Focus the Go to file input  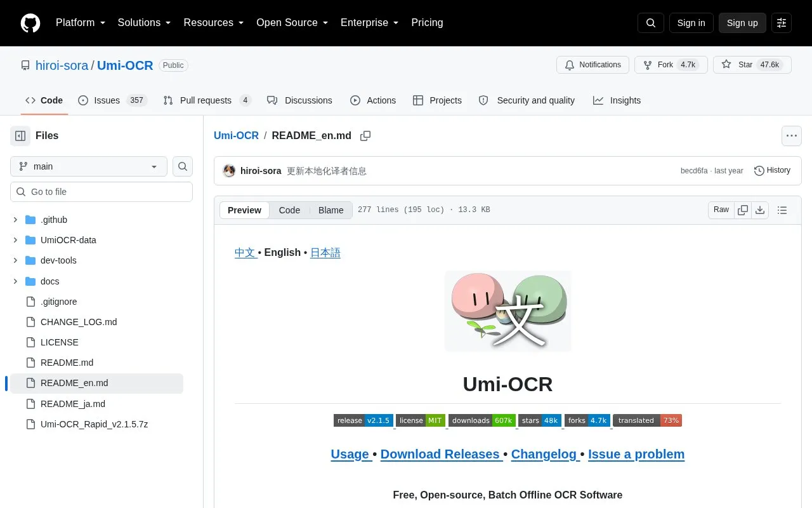101,192
